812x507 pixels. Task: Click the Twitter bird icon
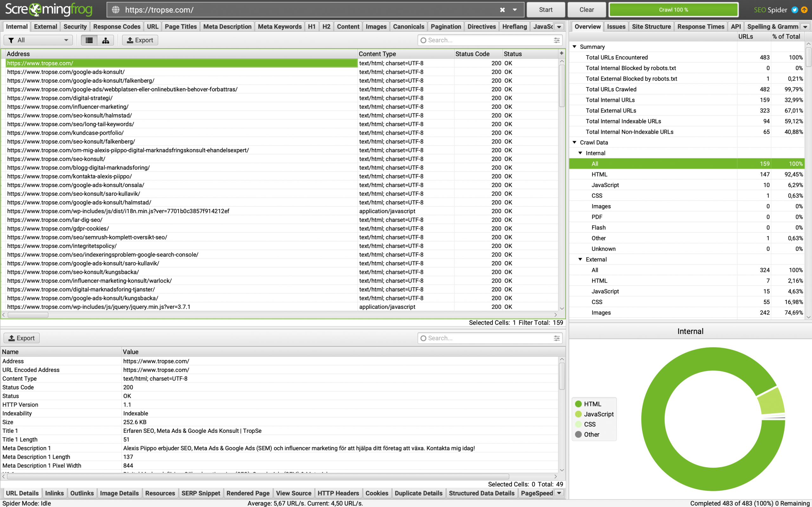[795, 10]
